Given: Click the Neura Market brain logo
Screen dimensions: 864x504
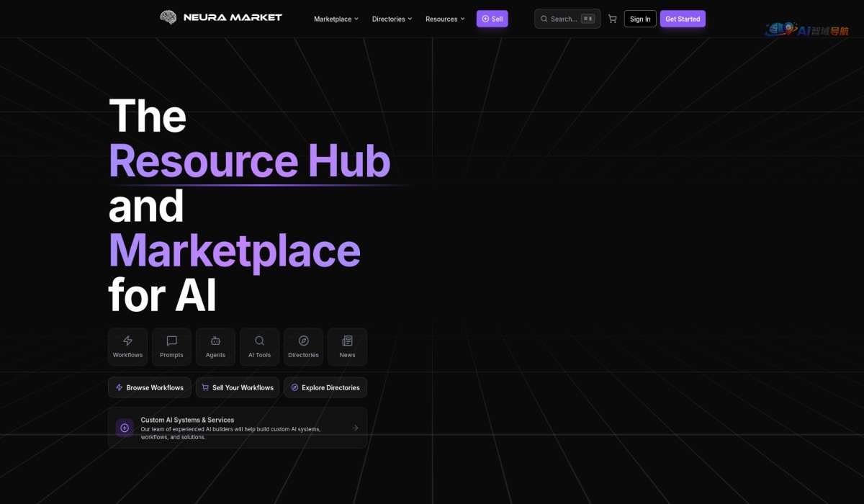Looking at the screenshot, I should tap(168, 17).
